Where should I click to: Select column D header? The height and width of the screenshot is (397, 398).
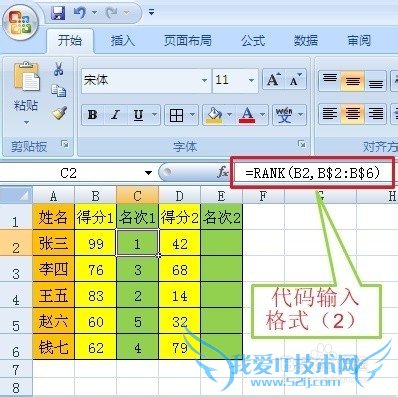coord(180,195)
